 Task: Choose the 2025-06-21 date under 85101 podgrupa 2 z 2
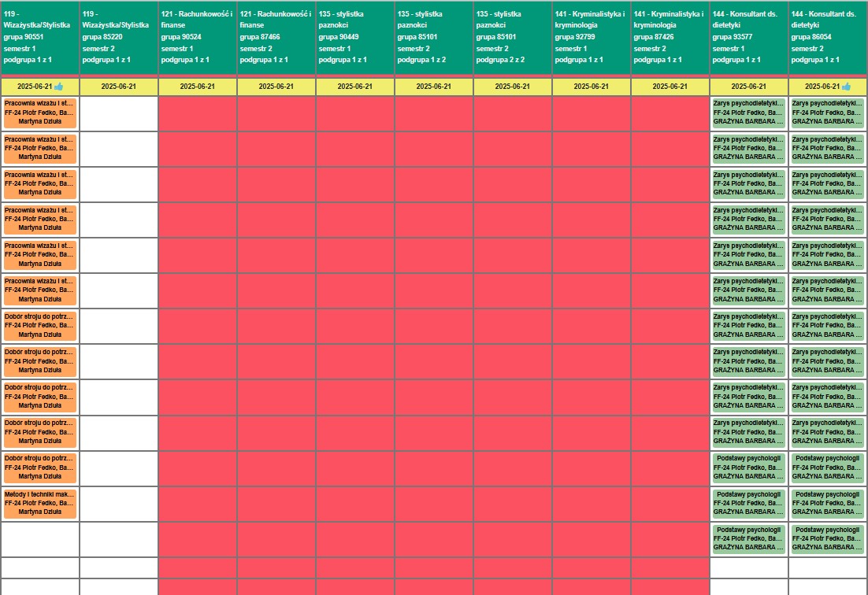513,87
